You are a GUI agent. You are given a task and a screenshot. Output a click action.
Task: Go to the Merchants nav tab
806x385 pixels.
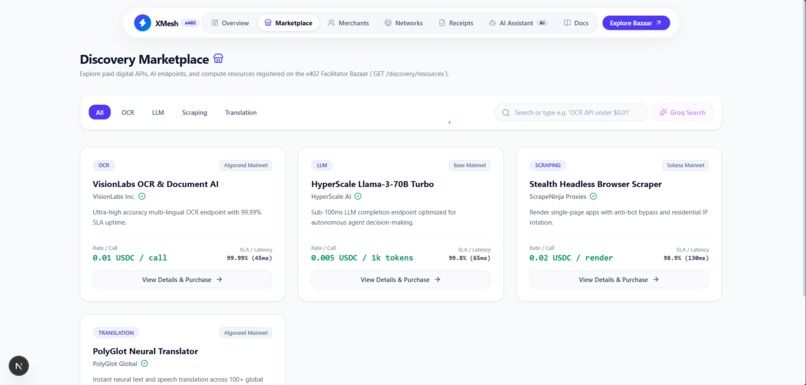[x=348, y=23]
